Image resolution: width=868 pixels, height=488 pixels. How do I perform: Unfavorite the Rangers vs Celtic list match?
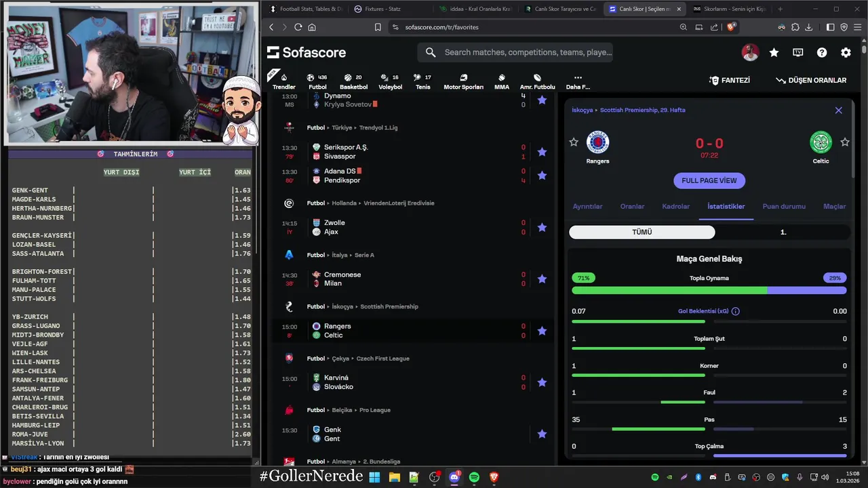coord(542,331)
